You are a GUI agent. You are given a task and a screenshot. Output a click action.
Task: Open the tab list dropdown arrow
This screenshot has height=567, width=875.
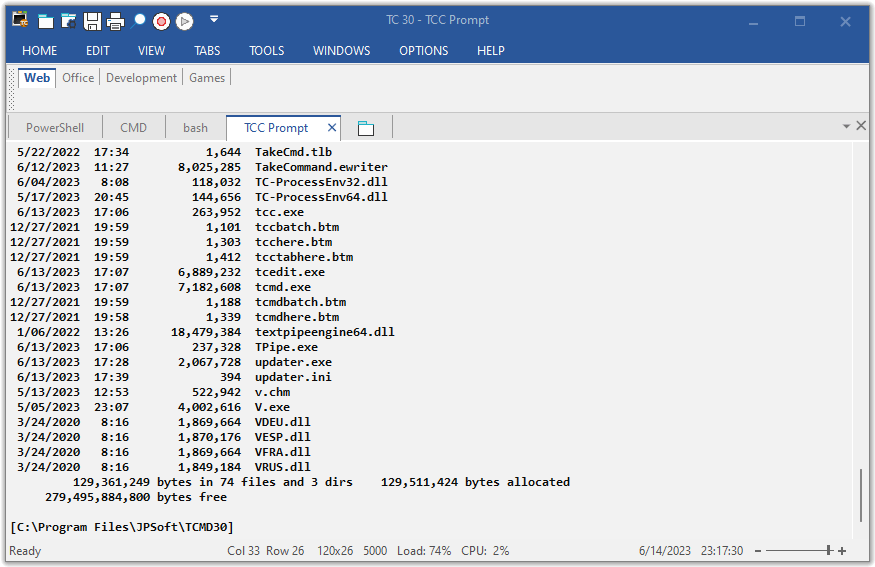846,127
